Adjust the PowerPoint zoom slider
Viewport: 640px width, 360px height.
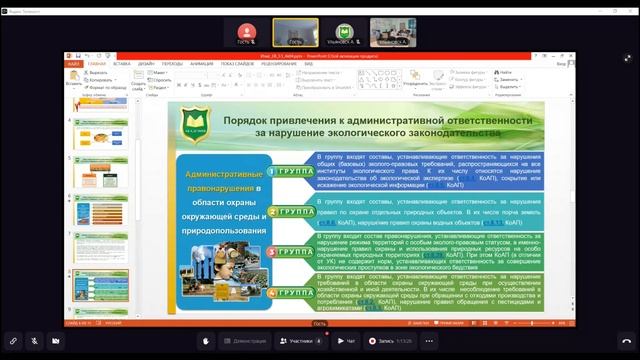(x=532, y=323)
